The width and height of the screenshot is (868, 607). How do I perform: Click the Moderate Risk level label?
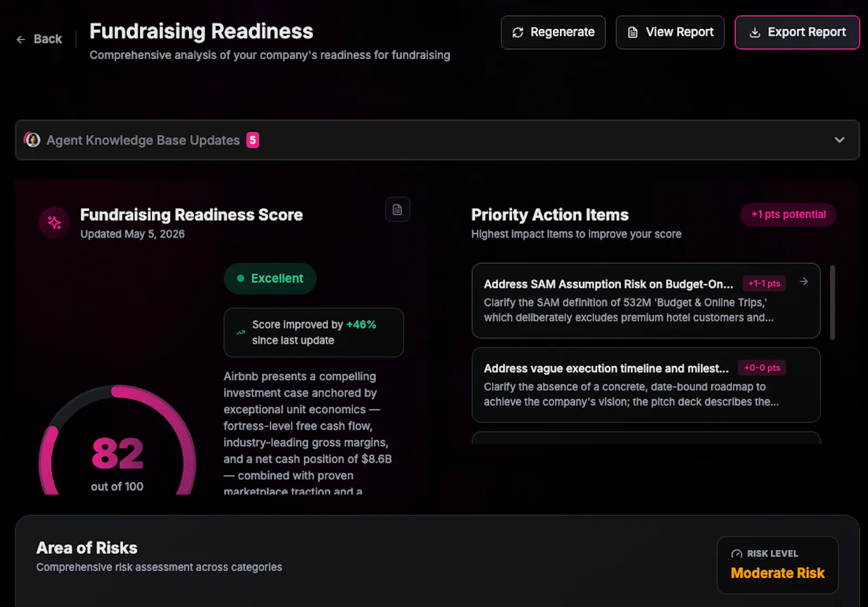click(x=777, y=573)
